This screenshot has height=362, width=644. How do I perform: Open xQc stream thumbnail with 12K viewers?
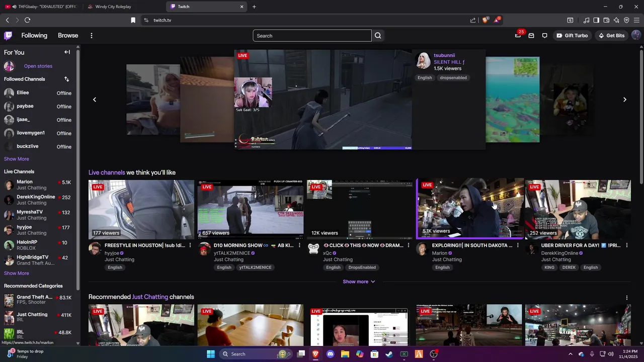click(360, 209)
